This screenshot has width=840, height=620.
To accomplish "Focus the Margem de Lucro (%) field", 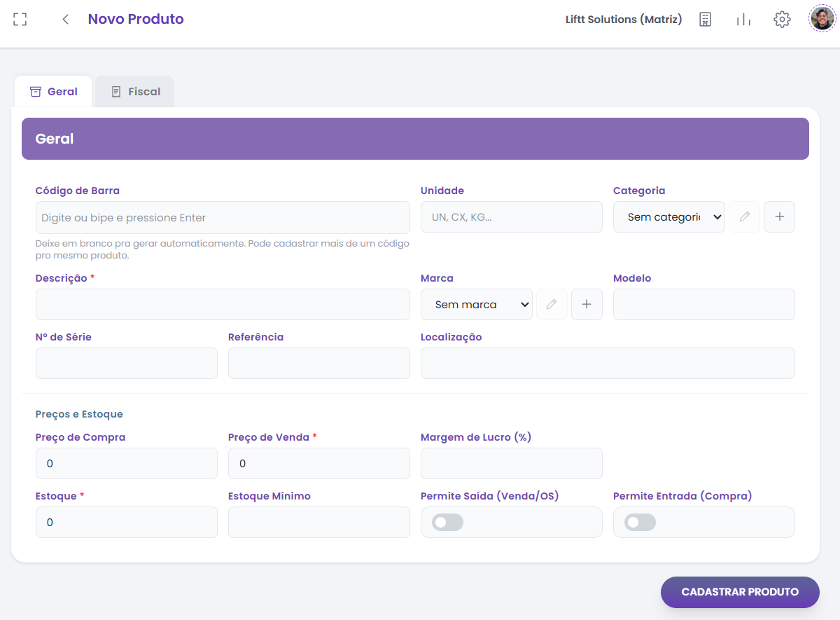I will pyautogui.click(x=512, y=463).
